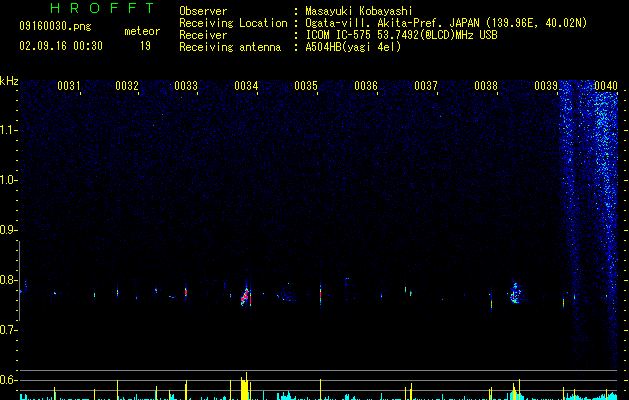Click time marker 0032
Viewport: 629px width, 400px height.
pos(127,86)
